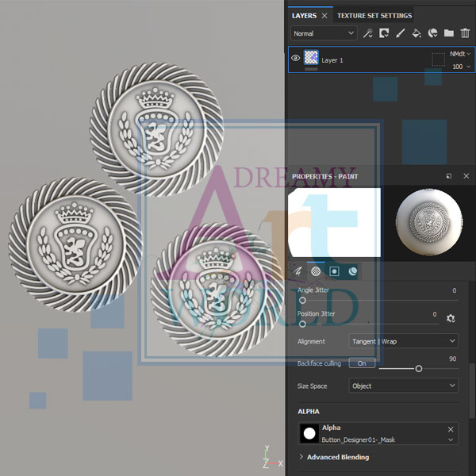Viewport: 476px width, 476px height.
Task: Toggle the Backface culling On button
Action: [362, 363]
